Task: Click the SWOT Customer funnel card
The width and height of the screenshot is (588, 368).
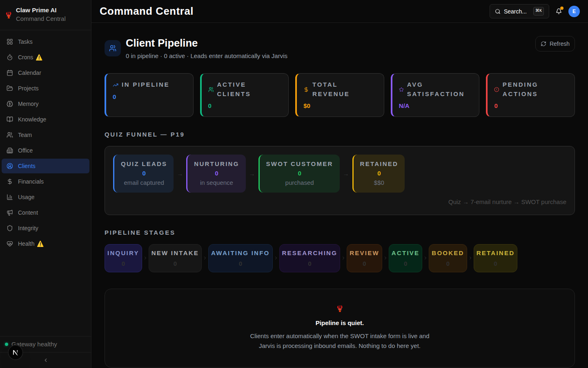Action: (299, 173)
